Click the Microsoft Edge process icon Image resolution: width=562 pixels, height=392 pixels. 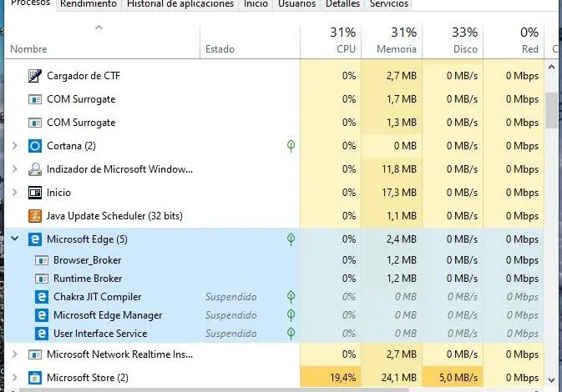coord(35,239)
